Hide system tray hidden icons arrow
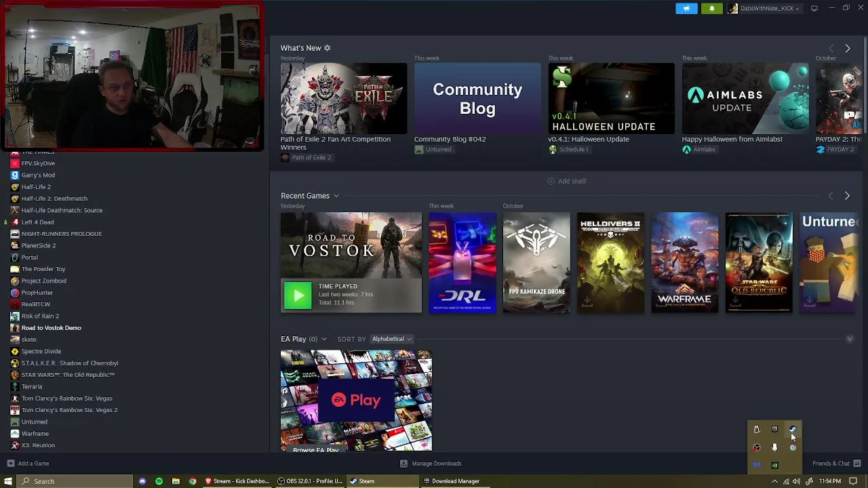The image size is (868, 488). [774, 481]
